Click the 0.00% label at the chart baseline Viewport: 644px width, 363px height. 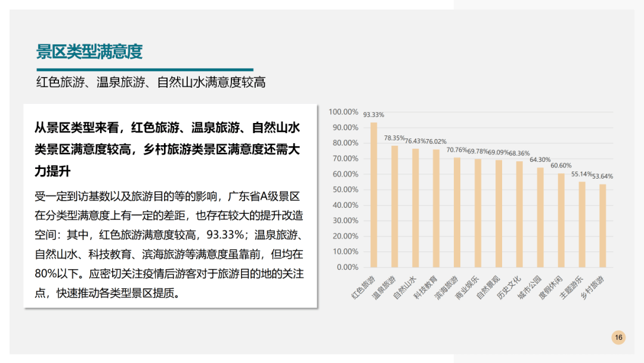pyautogui.click(x=347, y=267)
